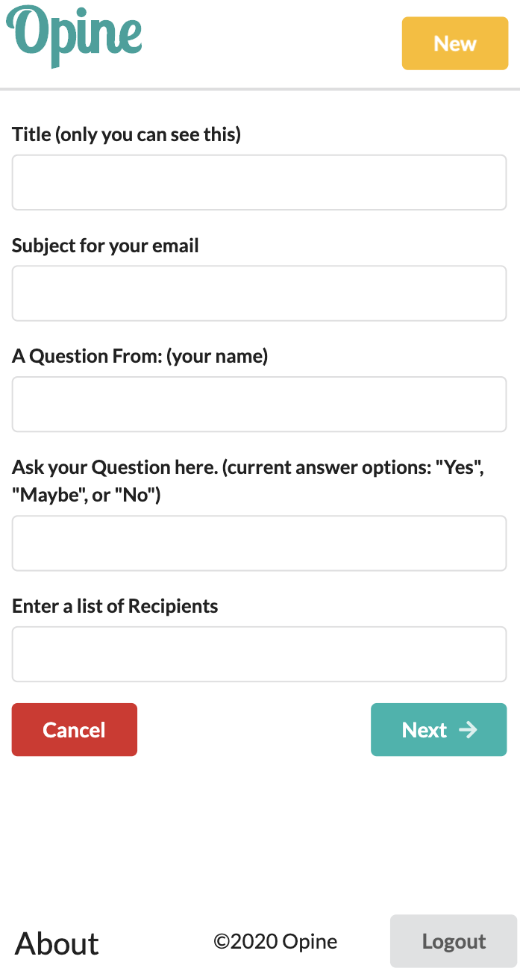520x980 pixels.
Task: Click the 'Title (only you can see this)' label
Action: 126,135
